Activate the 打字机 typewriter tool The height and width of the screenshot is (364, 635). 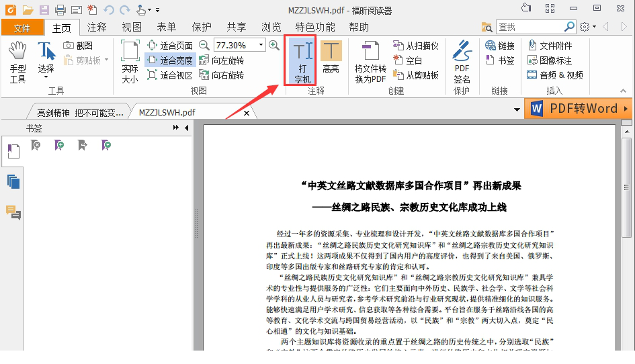[x=302, y=62]
